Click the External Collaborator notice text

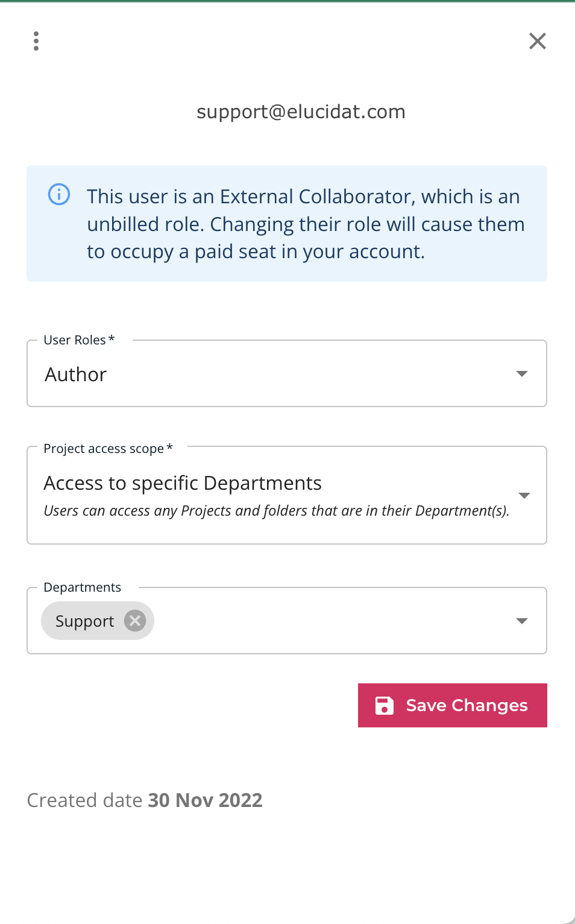point(306,224)
